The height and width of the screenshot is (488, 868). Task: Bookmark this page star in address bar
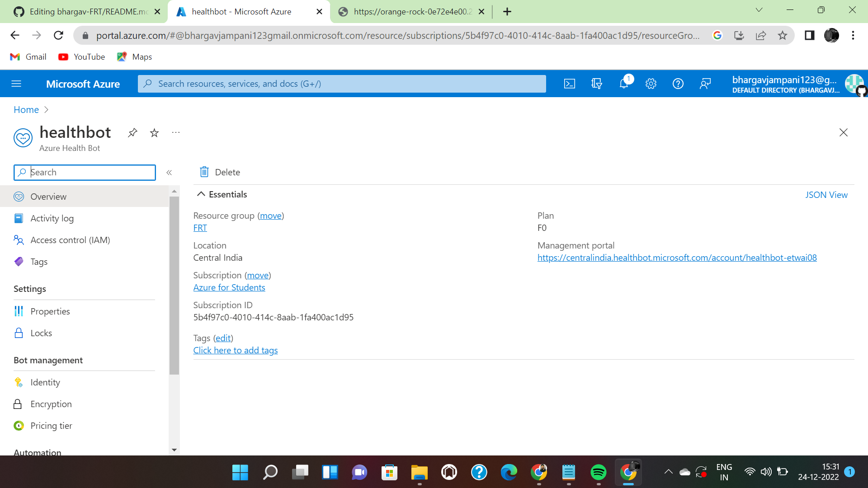[782, 35]
